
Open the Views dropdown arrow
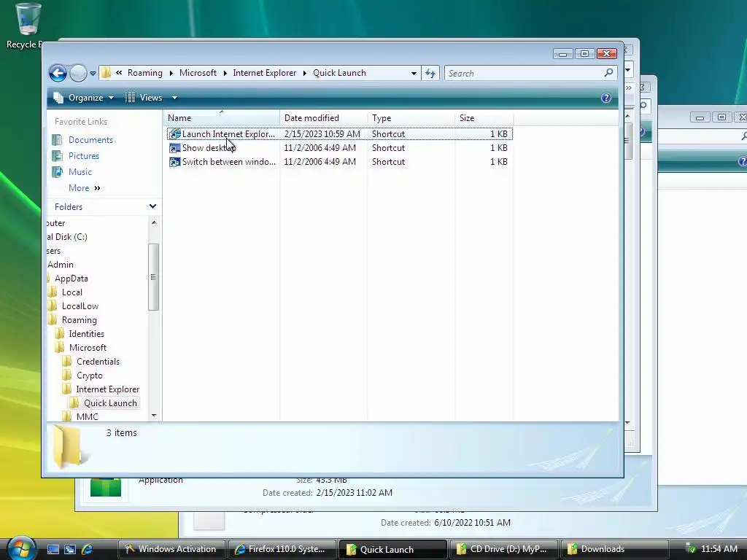(x=174, y=98)
